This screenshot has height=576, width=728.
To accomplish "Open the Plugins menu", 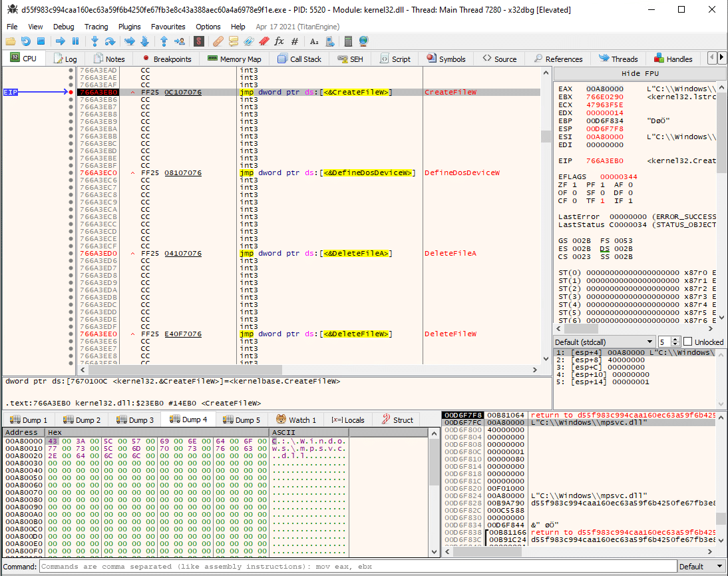I will pyautogui.click(x=130, y=27).
